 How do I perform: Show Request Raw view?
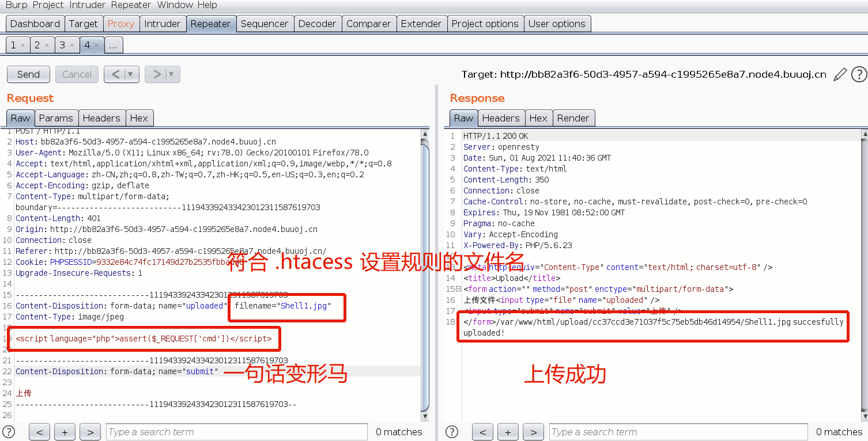coord(20,118)
